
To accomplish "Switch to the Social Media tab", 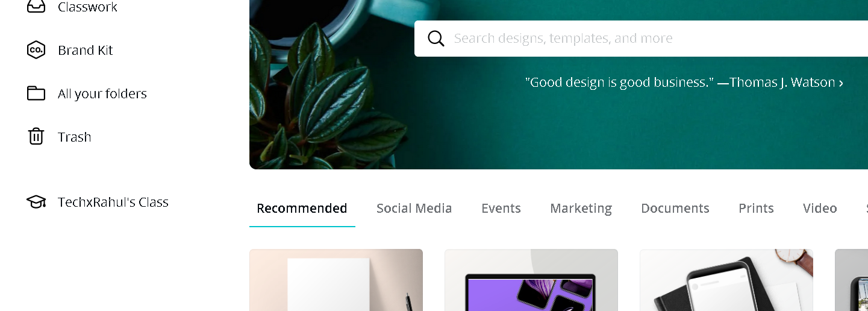I will pyautogui.click(x=414, y=209).
